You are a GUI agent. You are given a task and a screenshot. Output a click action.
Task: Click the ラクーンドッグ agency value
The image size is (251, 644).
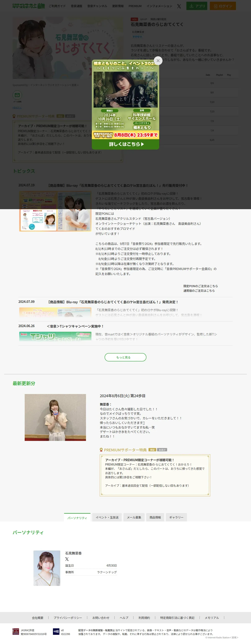[x=107, y=572]
